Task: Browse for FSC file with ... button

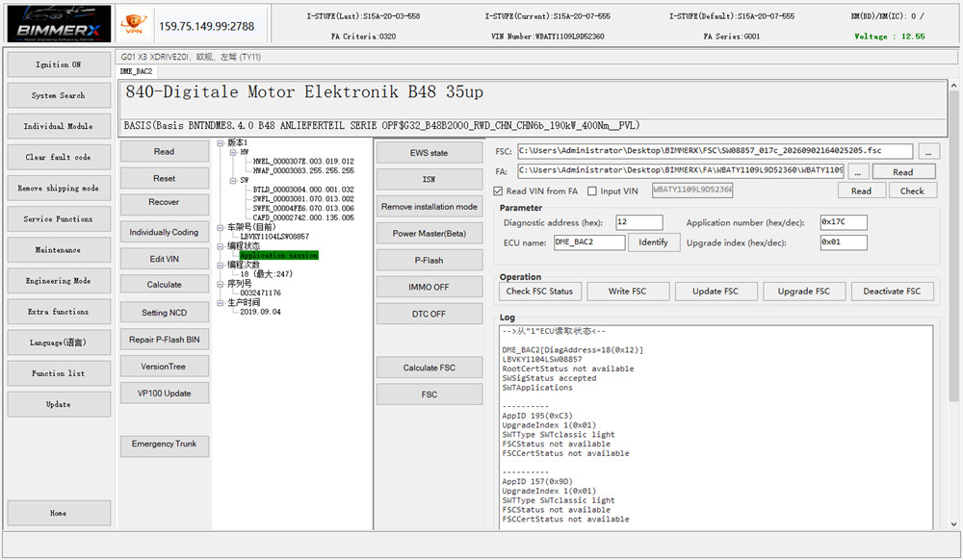Action: (x=929, y=151)
